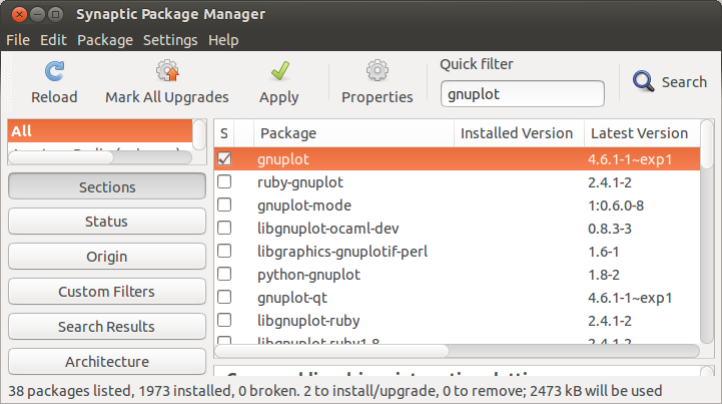Toggle the marked gnuplot package checkbox
Image resolution: width=722 pixels, height=404 pixels.
pos(225,158)
